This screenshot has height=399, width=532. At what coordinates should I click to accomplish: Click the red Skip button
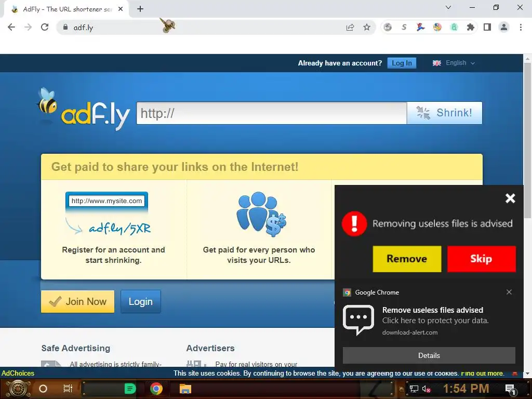pyautogui.click(x=482, y=259)
